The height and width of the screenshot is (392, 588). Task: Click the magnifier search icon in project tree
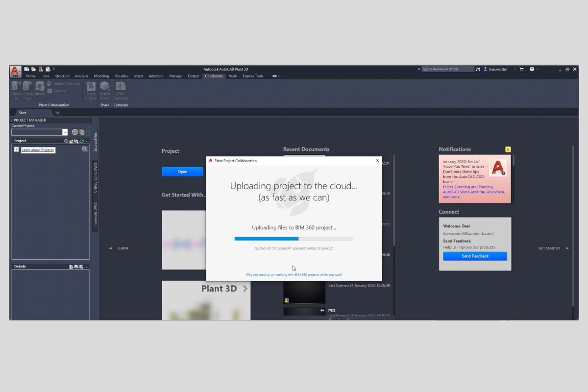click(85, 149)
